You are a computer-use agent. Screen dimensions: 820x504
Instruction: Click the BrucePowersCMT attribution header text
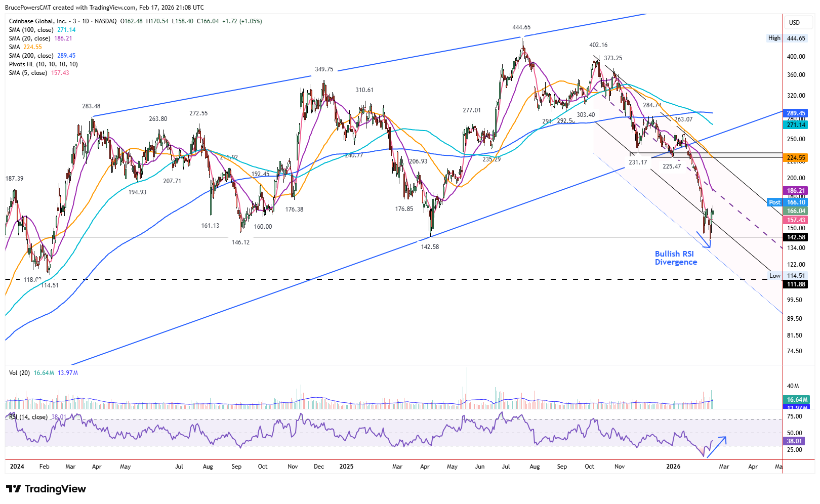tap(104, 8)
